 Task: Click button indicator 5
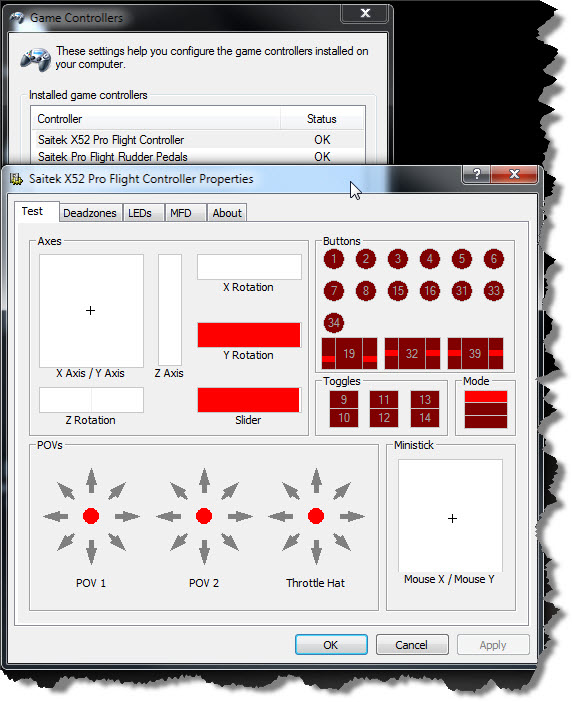point(461,259)
